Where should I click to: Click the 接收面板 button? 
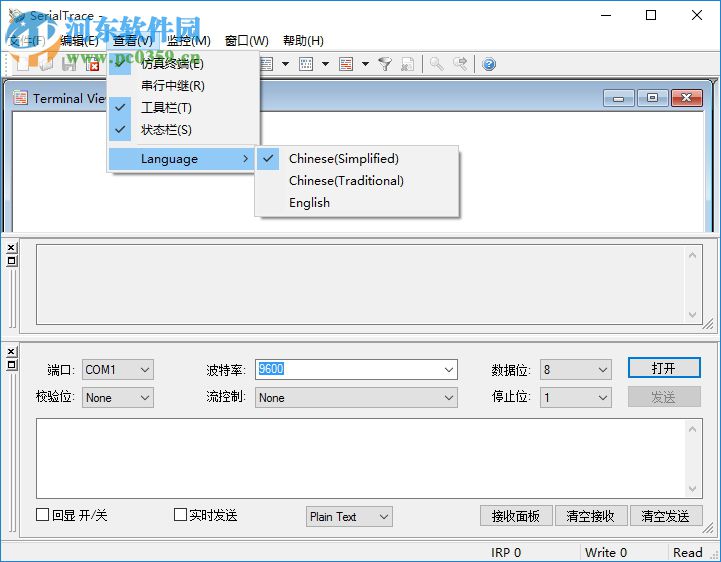click(x=516, y=516)
